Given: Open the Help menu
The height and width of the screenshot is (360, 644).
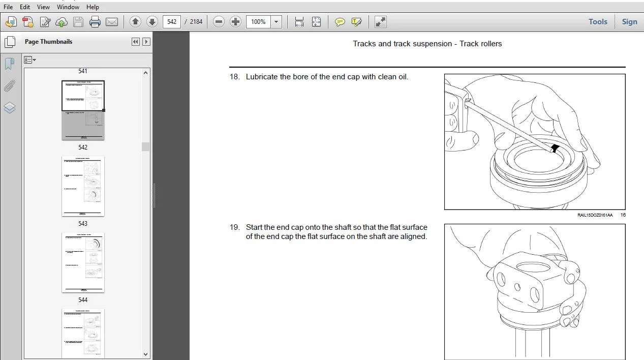Looking at the screenshot, I should tap(93, 7).
